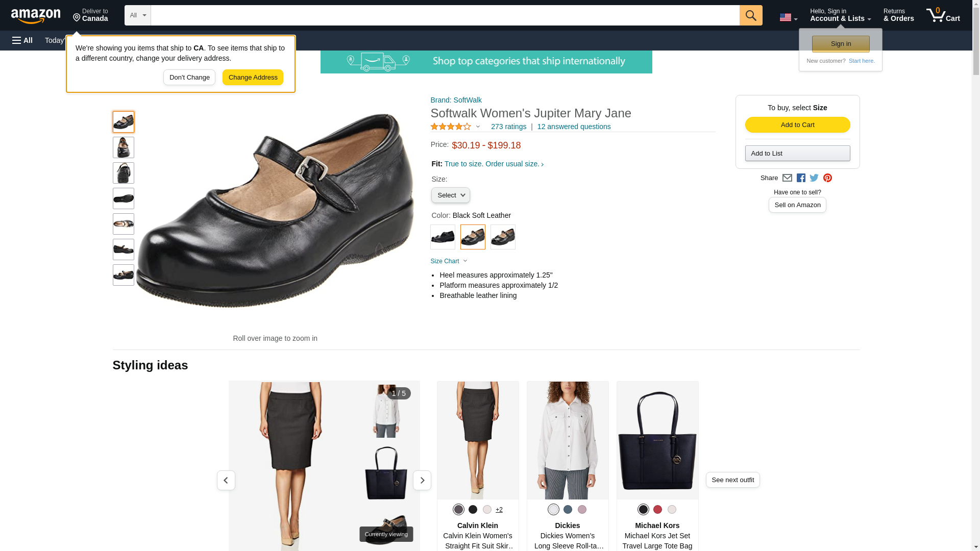Share the product via Pinterest icon
The image size is (980, 551).
pyautogui.click(x=827, y=178)
